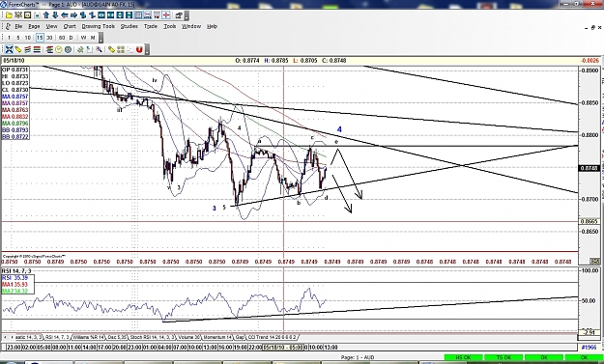The height and width of the screenshot is (364, 604).
Task: Open the yellow folder icon in top toolbar
Action: point(9,15)
